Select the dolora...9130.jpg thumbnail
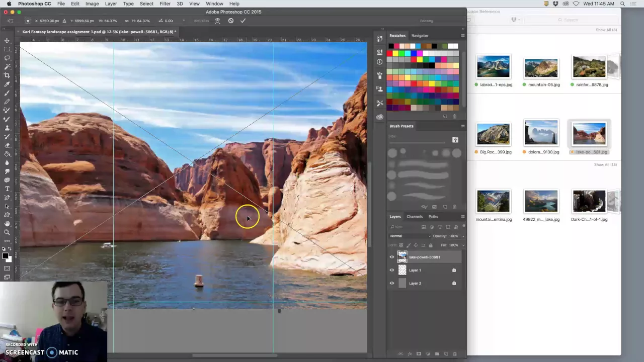The image size is (644, 362). point(541,133)
